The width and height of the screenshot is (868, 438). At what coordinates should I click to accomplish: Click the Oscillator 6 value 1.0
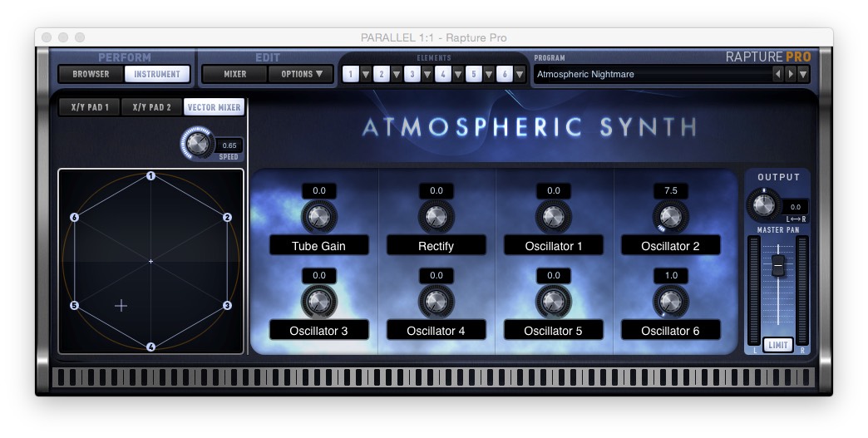[670, 275]
